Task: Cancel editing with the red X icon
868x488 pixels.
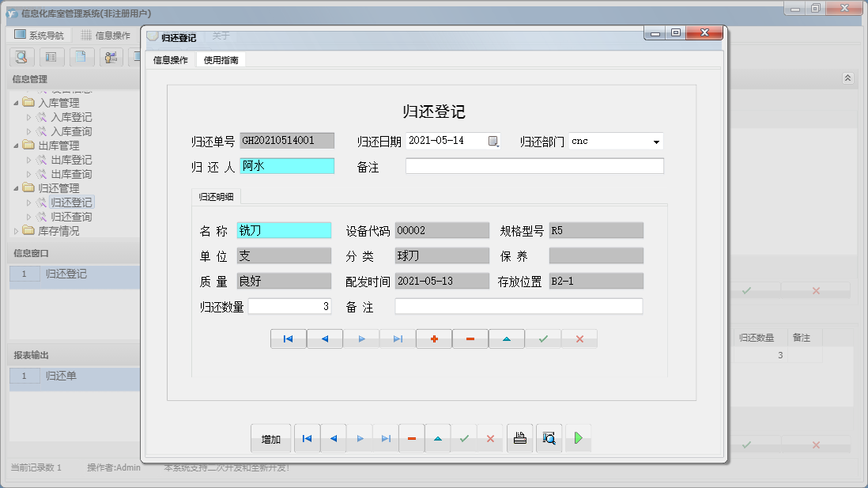Action: pyautogui.click(x=579, y=339)
